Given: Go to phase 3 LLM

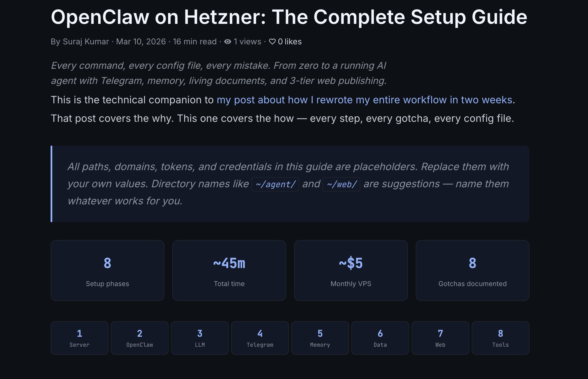Looking at the screenshot, I should coord(200,338).
